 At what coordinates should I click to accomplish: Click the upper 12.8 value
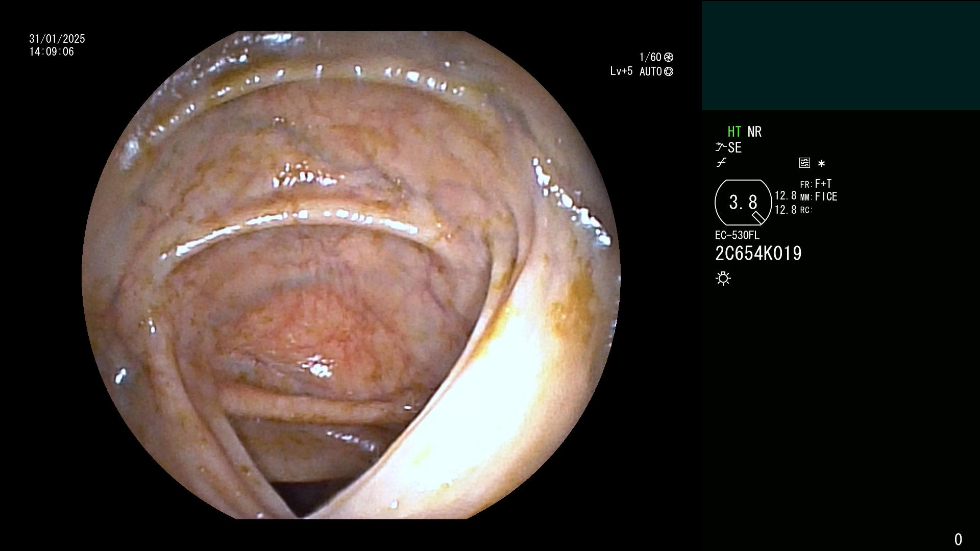tap(786, 196)
